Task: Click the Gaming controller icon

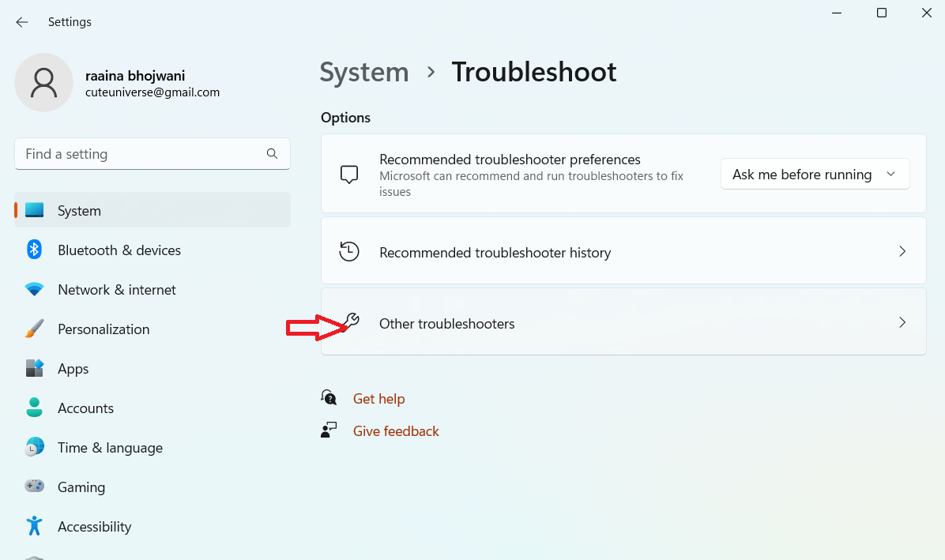Action: pos(34,487)
